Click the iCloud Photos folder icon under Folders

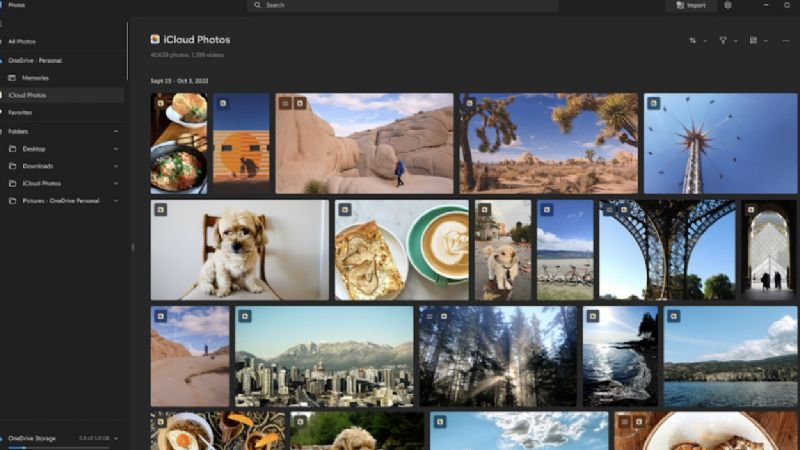(x=13, y=184)
